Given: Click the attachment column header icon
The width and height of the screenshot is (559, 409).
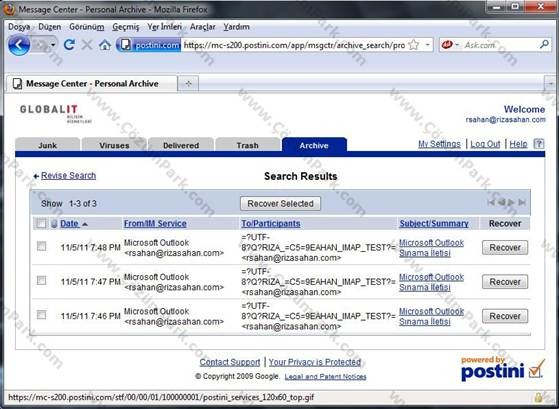Looking at the screenshot, I should (x=54, y=224).
